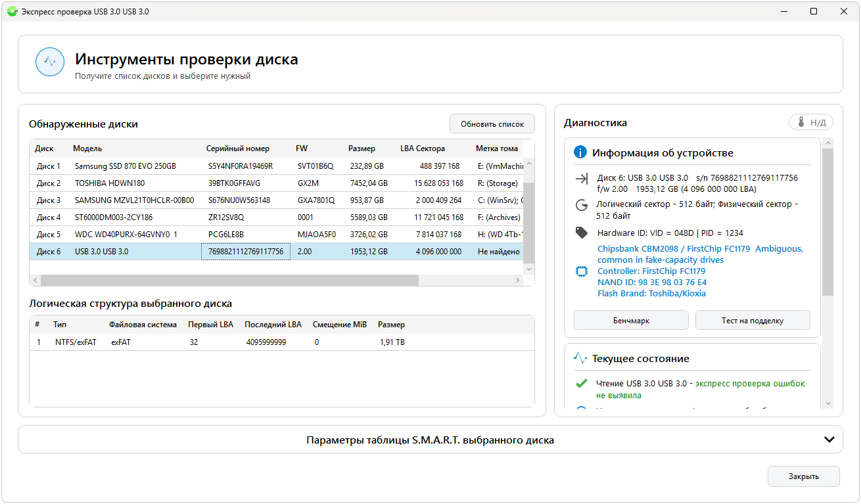861x504 pixels.
Task: Click serial cell S5Y4NF0RA19469R
Action: pos(240,166)
